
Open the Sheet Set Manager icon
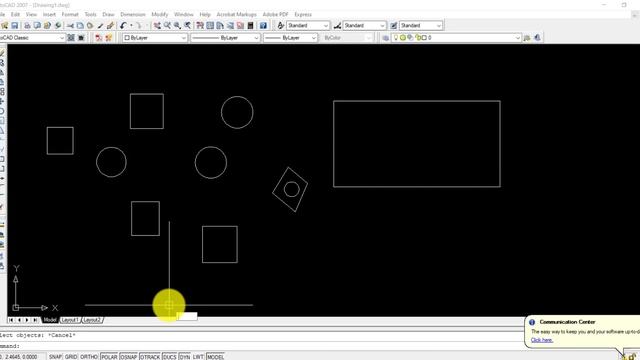coord(230,25)
